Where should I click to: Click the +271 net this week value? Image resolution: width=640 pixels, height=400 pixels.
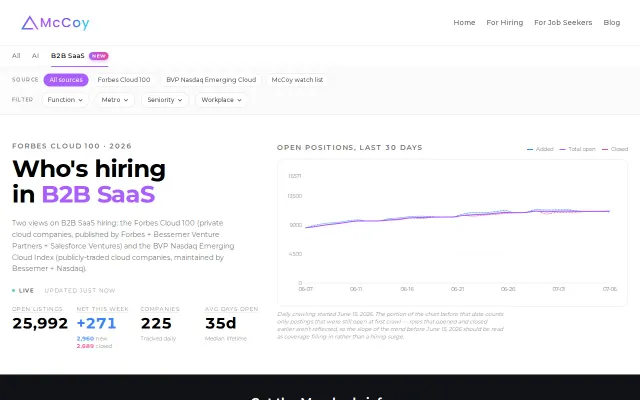pyautogui.click(x=96, y=323)
